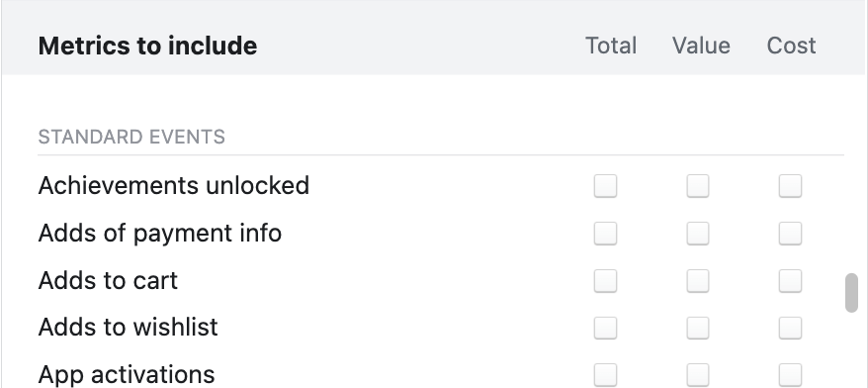This screenshot has height=388, width=868.
Task: Click the Cost column header
Action: click(791, 46)
